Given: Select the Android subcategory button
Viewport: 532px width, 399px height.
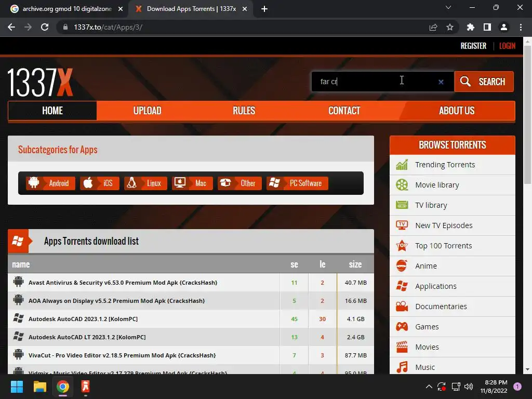Looking at the screenshot, I should (50, 183).
